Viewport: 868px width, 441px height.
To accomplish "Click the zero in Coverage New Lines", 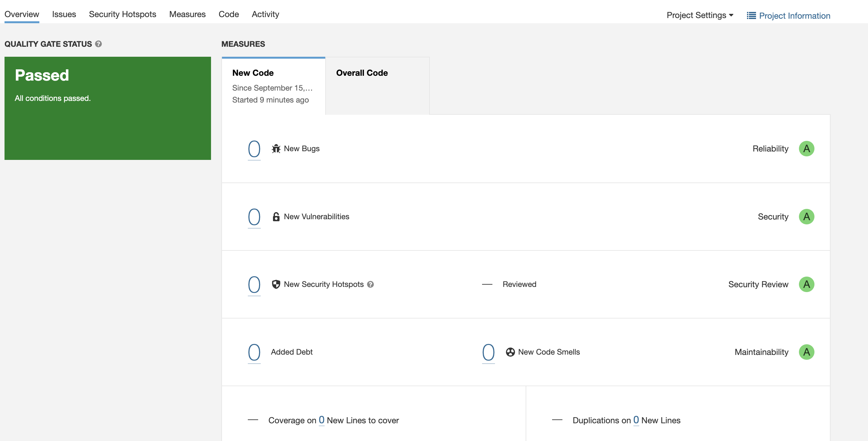I will click(x=321, y=420).
